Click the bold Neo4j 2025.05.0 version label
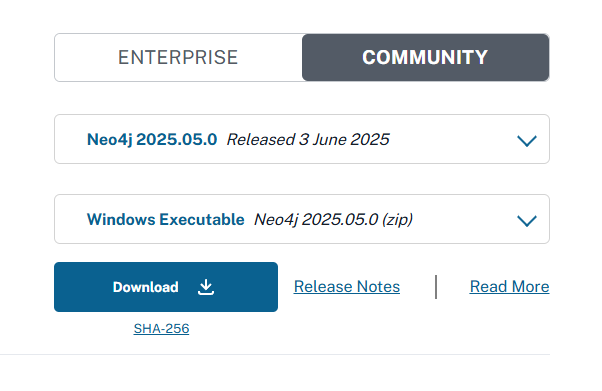 point(152,139)
